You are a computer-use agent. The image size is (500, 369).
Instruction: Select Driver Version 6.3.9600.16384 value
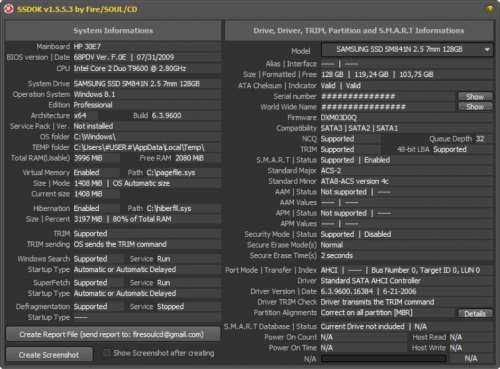(x=347, y=292)
